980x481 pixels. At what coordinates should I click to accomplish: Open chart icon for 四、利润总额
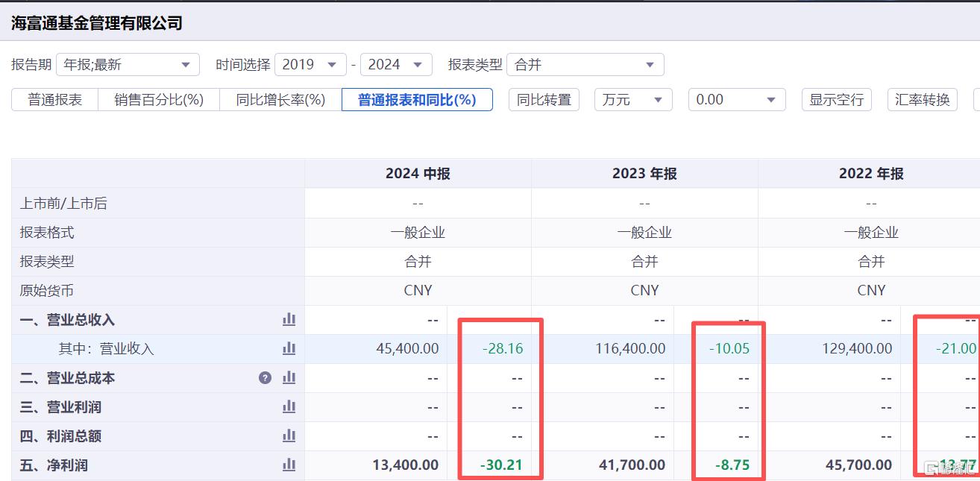click(289, 436)
